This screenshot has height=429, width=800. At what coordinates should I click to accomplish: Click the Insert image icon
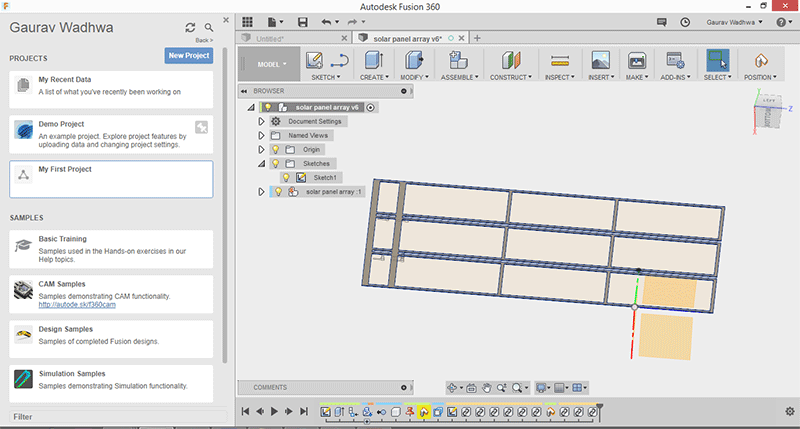point(601,60)
